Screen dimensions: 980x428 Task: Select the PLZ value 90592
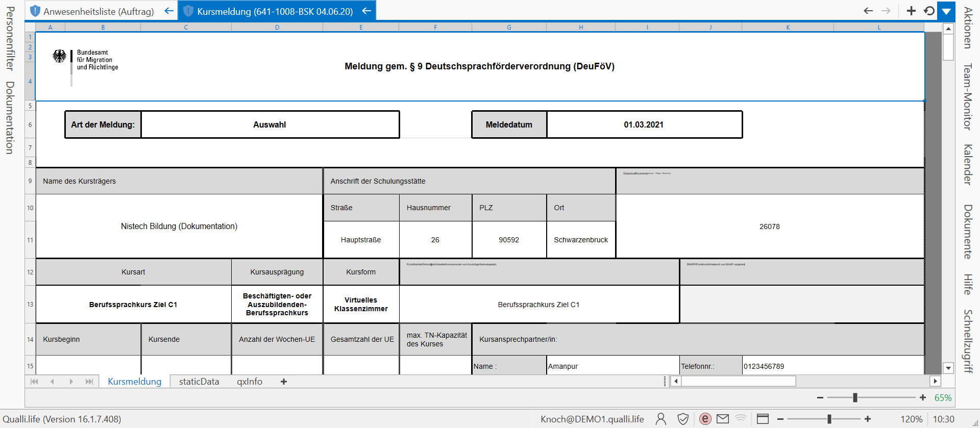click(x=509, y=240)
